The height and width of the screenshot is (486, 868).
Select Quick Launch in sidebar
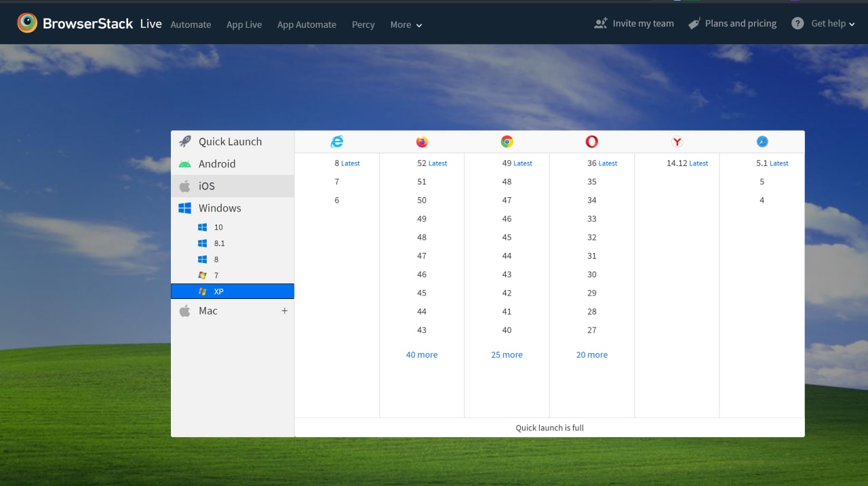pos(233,142)
